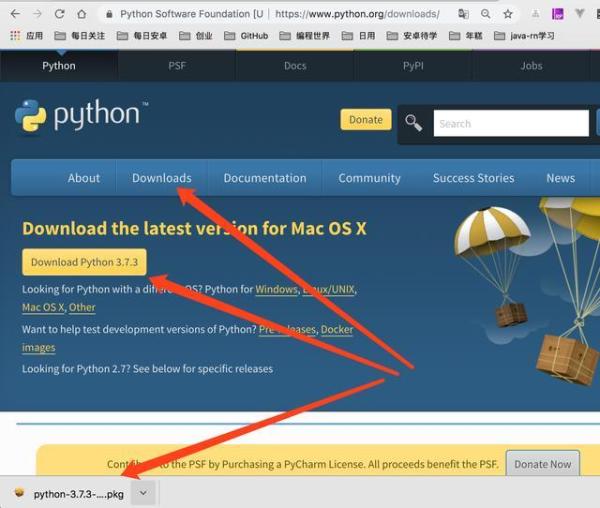Select the PyPI top tab

[x=413, y=66]
